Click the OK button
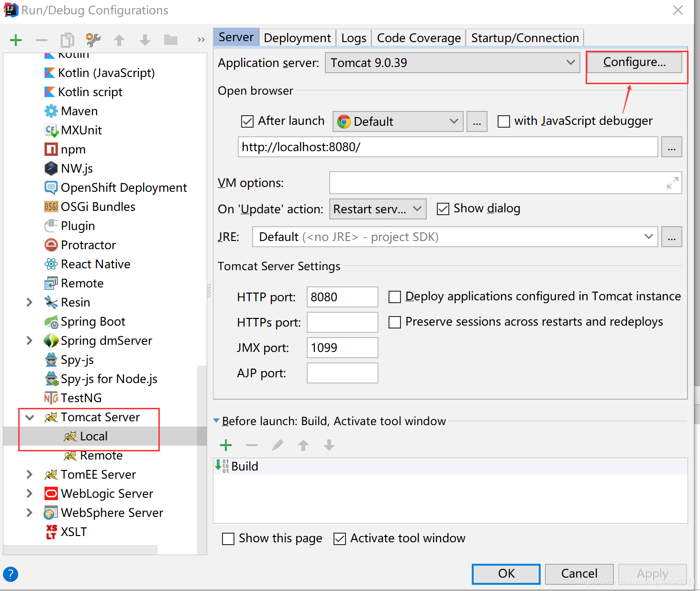The image size is (700, 591). coord(506,574)
